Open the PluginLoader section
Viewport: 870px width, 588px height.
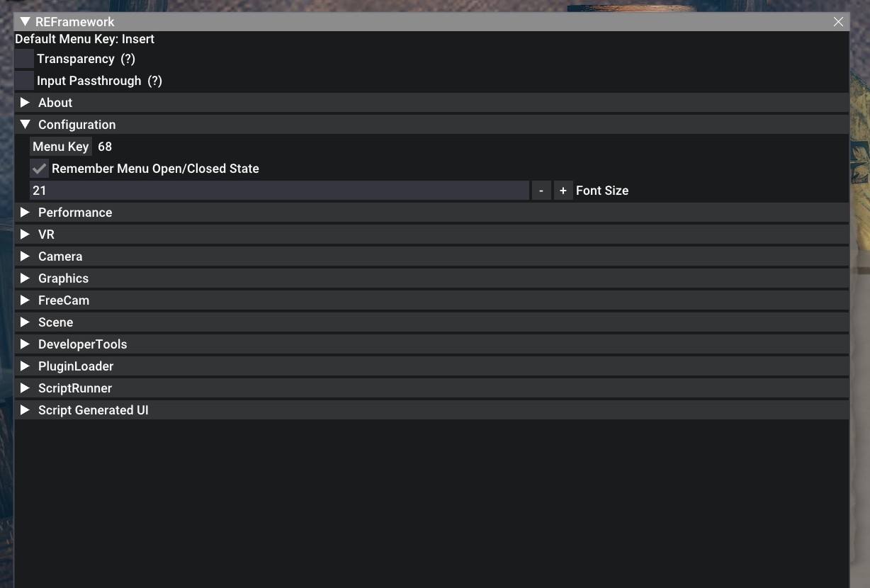[431, 366]
